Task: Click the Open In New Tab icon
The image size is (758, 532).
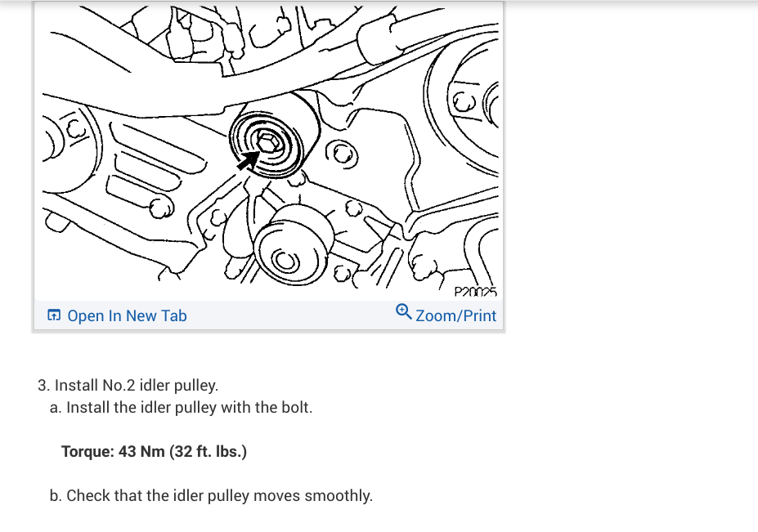Action: [54, 315]
